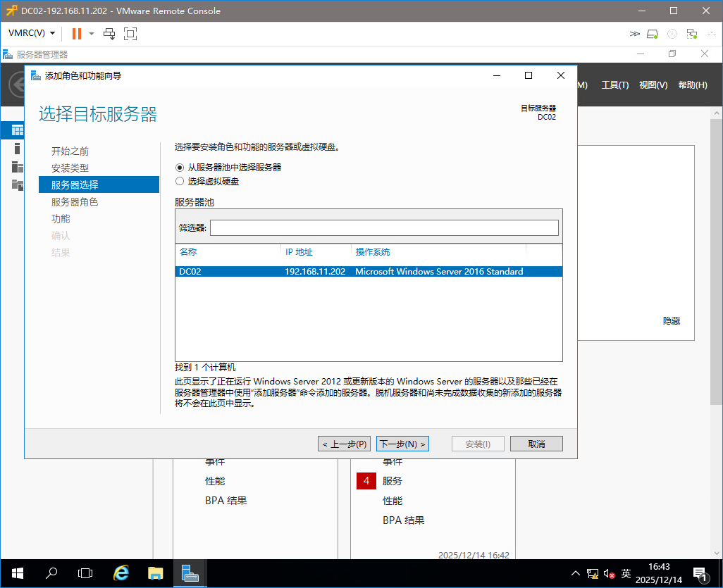The height and width of the screenshot is (588, 723).
Task: Open the Local Server icon in sidebar
Action: coord(17,148)
